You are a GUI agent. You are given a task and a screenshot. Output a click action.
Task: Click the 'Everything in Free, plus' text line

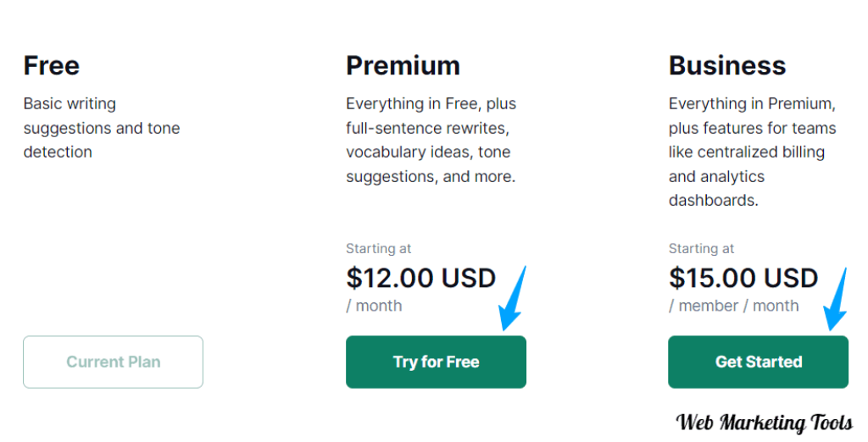click(x=431, y=103)
